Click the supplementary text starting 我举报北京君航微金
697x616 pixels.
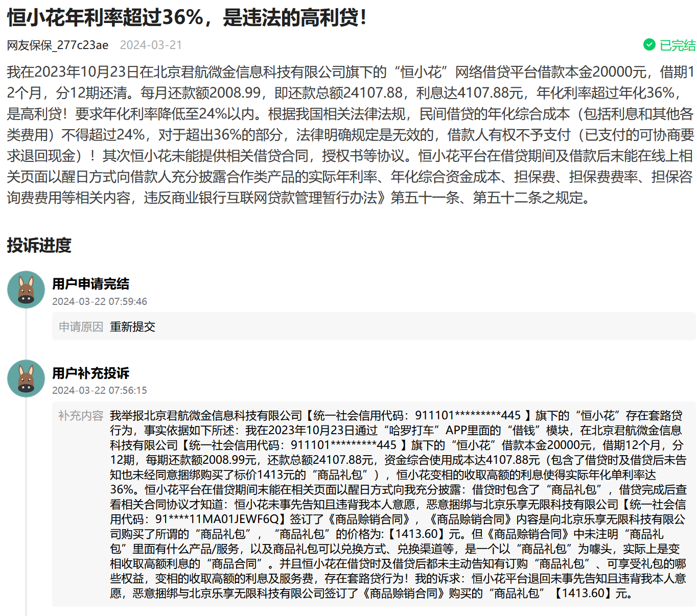[x=399, y=504]
